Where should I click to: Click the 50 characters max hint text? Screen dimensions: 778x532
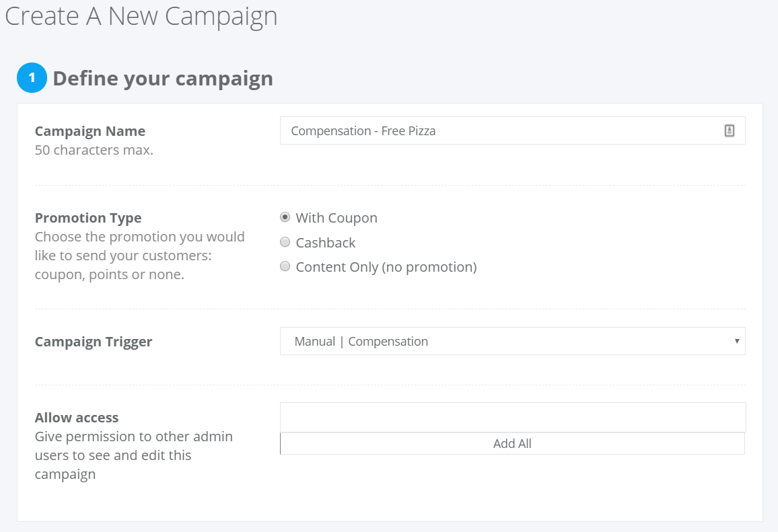click(94, 150)
